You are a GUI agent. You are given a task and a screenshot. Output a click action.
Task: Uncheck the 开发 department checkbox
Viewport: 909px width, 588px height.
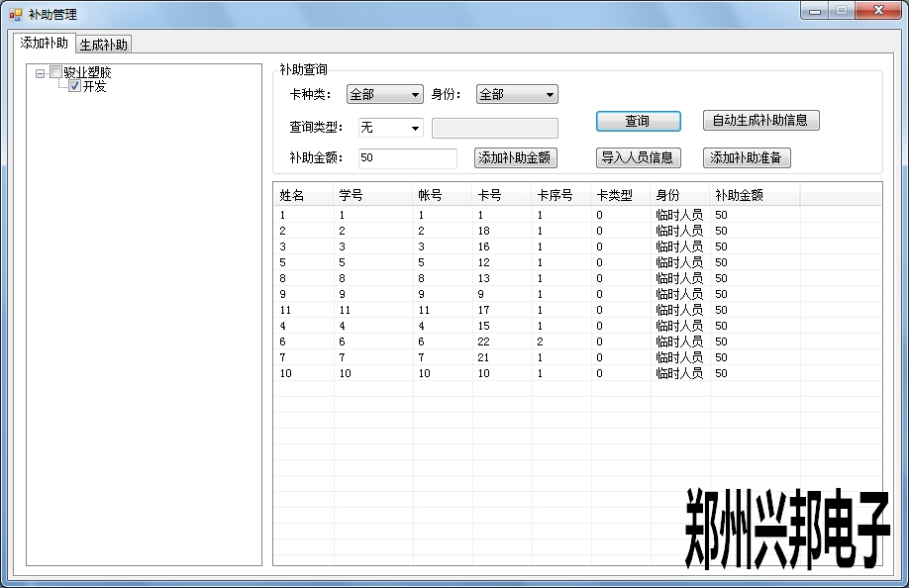tap(74, 86)
